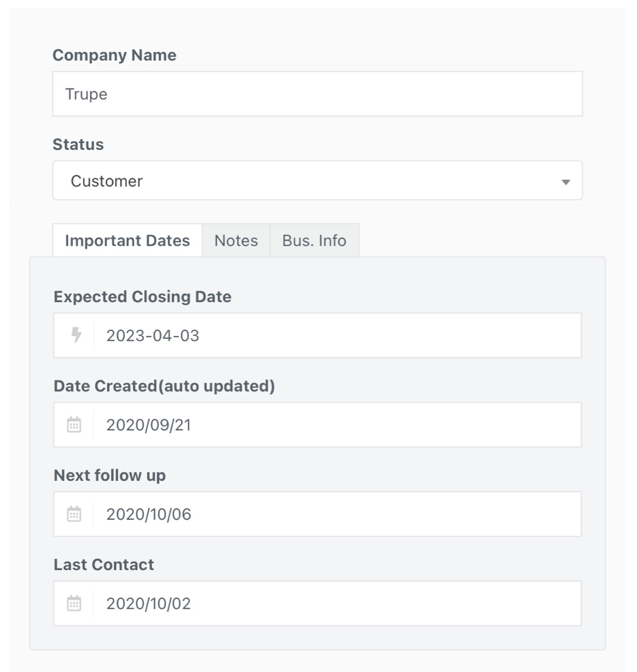Image resolution: width=637 pixels, height=672 pixels.
Task: Click the Status label
Action: (x=78, y=144)
